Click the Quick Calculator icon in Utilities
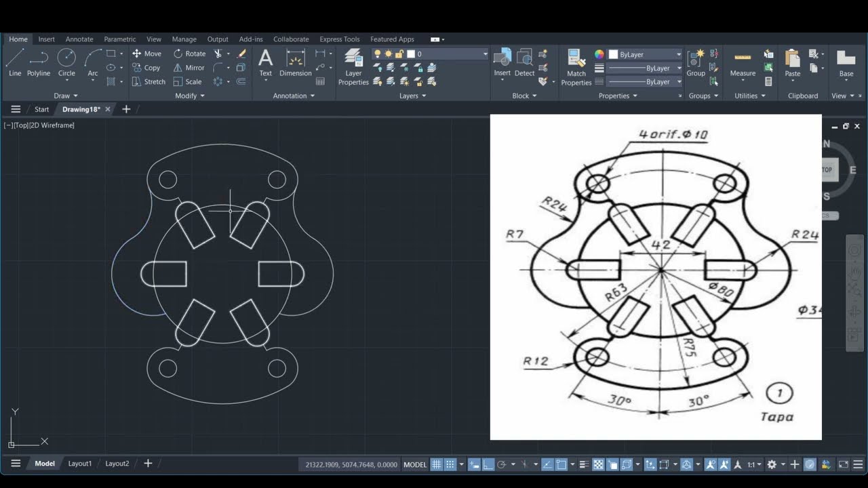 [768, 81]
